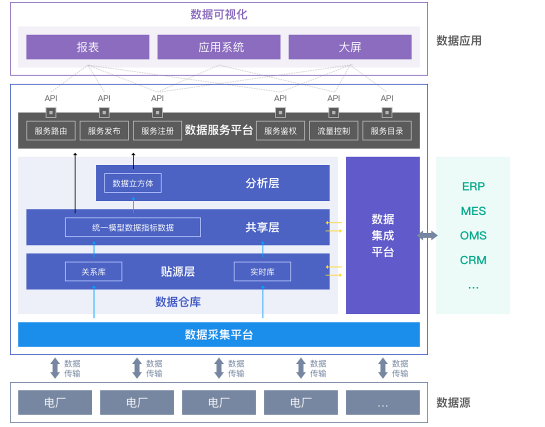The width and height of the screenshot is (545, 427).
Task: Click the 数据可视化 heading
Action: coord(219,14)
